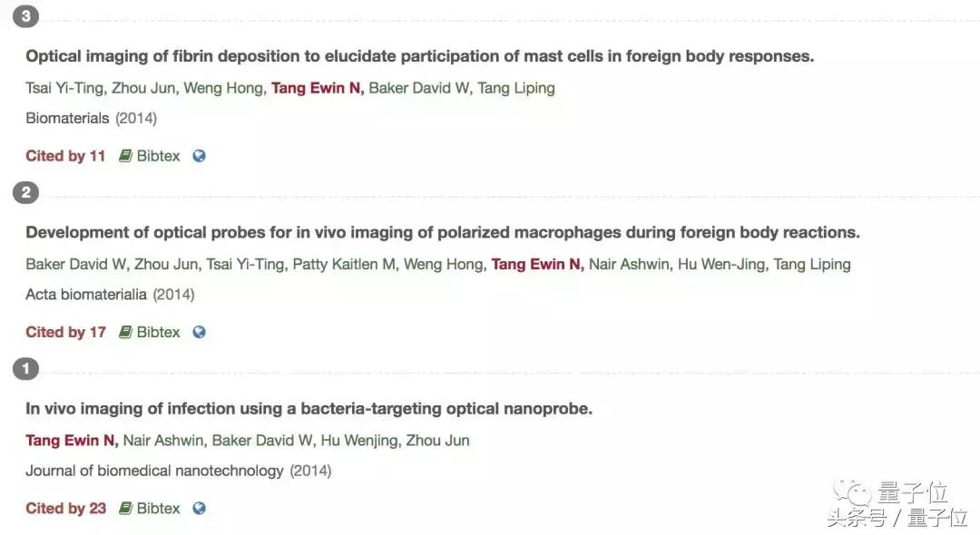The width and height of the screenshot is (980, 535).
Task: Select author Zhou Jun in the fibrin paper
Action: (x=141, y=88)
